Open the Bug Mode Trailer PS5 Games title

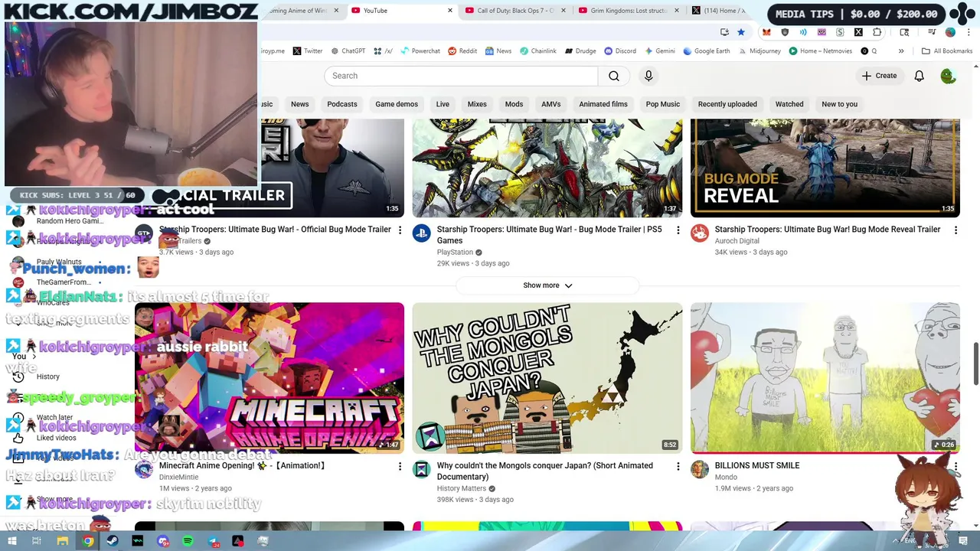point(549,235)
